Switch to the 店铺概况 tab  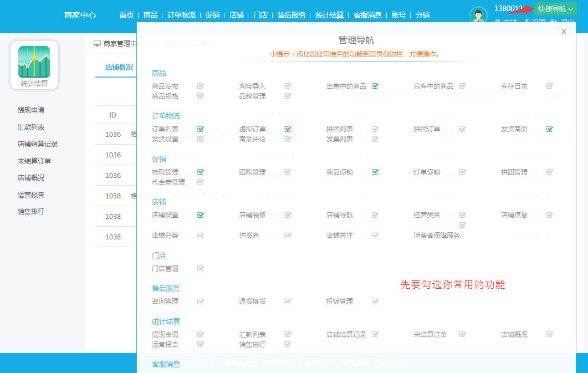click(x=119, y=67)
